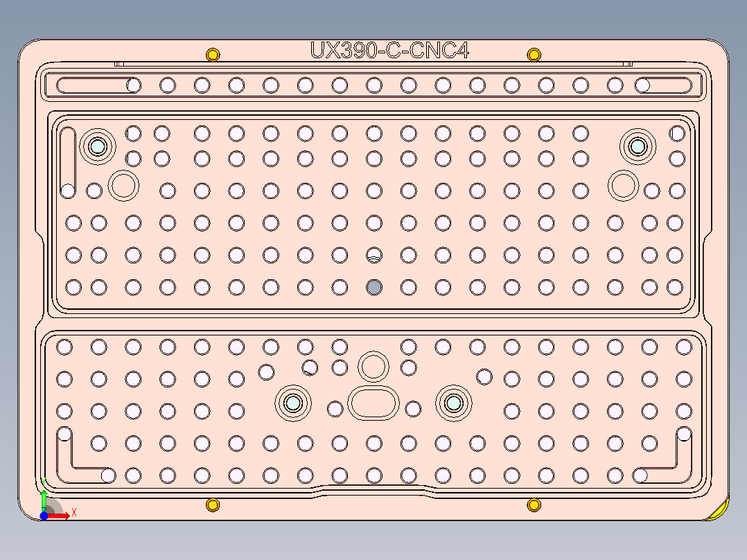The width and height of the screenshot is (747, 560).
Task: Click the upper-right metal locating pin insert
Action: pyautogui.click(x=638, y=146)
